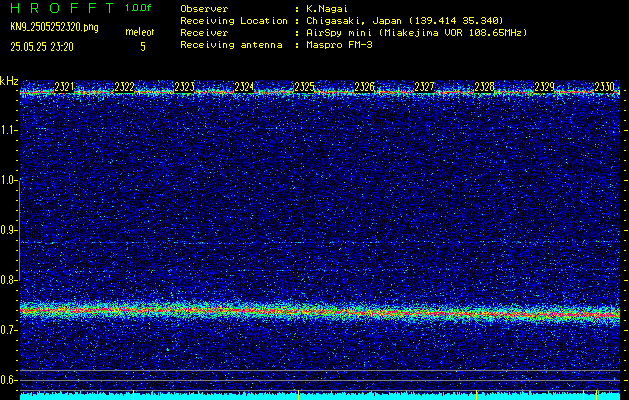Click the 2329 time label
Image resolution: width=629 pixels, height=400 pixels.
point(544,87)
